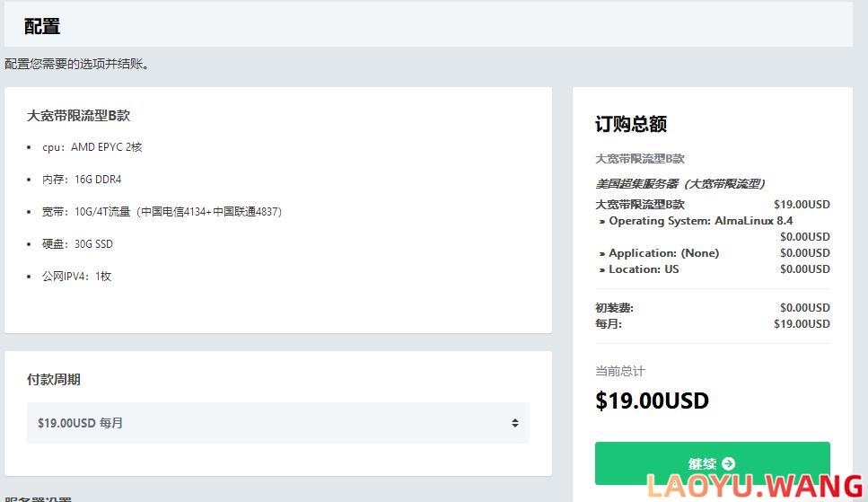The width and height of the screenshot is (868, 502).
Task: Click the arrow icon on the 继续 button
Action: click(x=729, y=463)
